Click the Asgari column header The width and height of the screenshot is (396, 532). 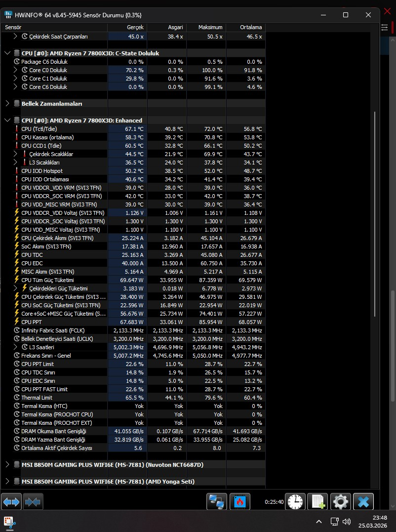pos(167,27)
